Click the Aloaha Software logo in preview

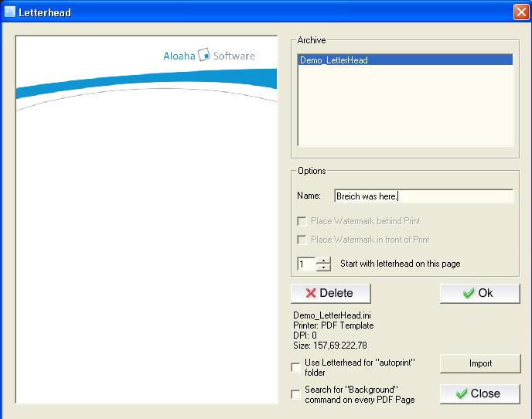[209, 55]
